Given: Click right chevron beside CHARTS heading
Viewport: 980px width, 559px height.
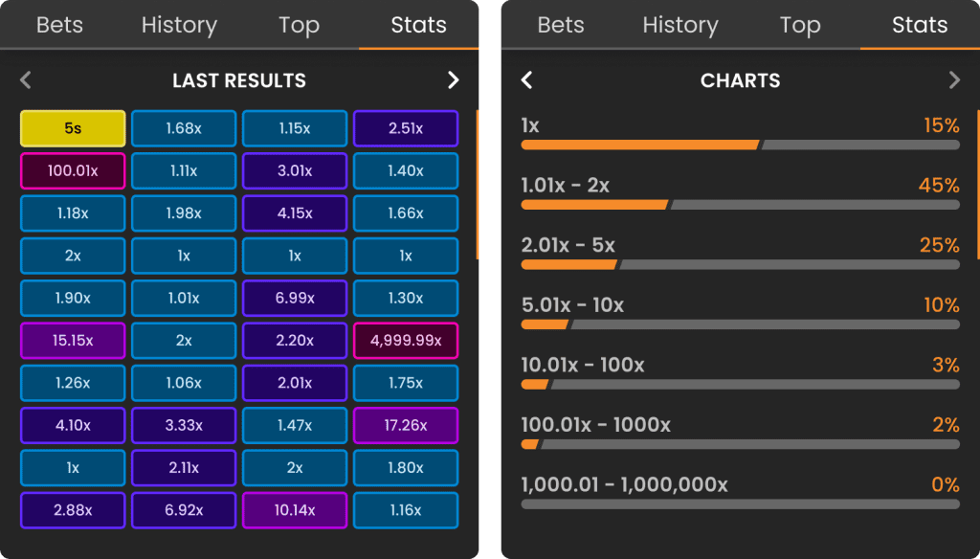Looking at the screenshot, I should click(954, 80).
